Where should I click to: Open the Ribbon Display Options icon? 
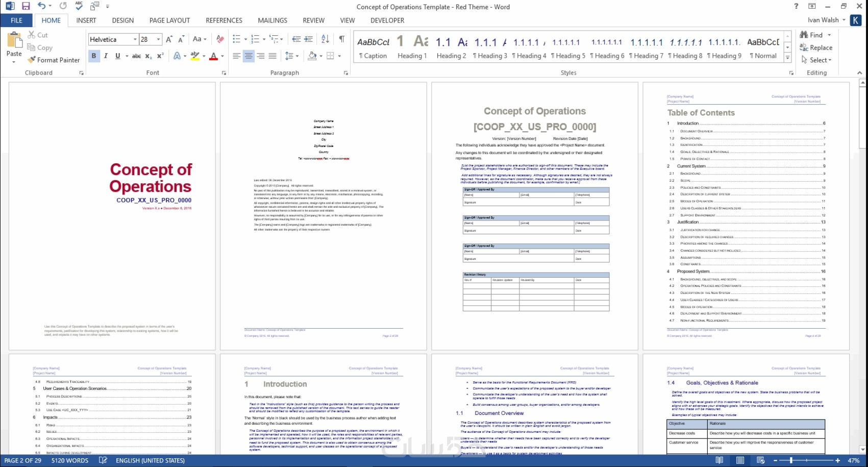coord(812,6)
